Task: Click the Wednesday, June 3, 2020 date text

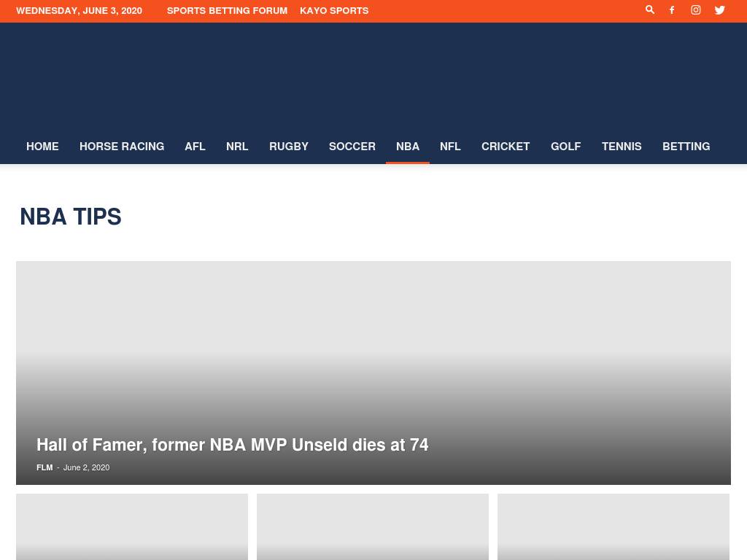Action: click(x=79, y=10)
